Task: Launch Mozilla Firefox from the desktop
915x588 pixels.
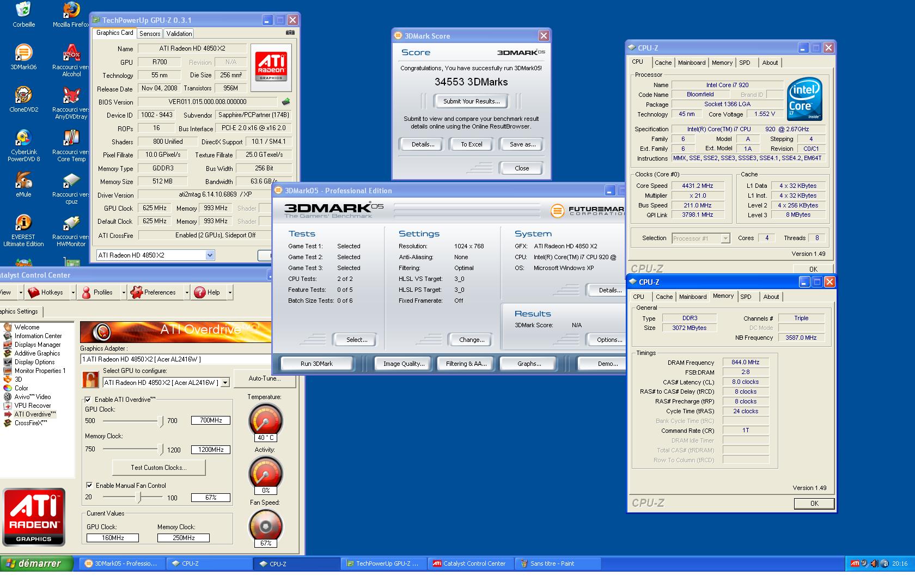Action: tap(71, 10)
